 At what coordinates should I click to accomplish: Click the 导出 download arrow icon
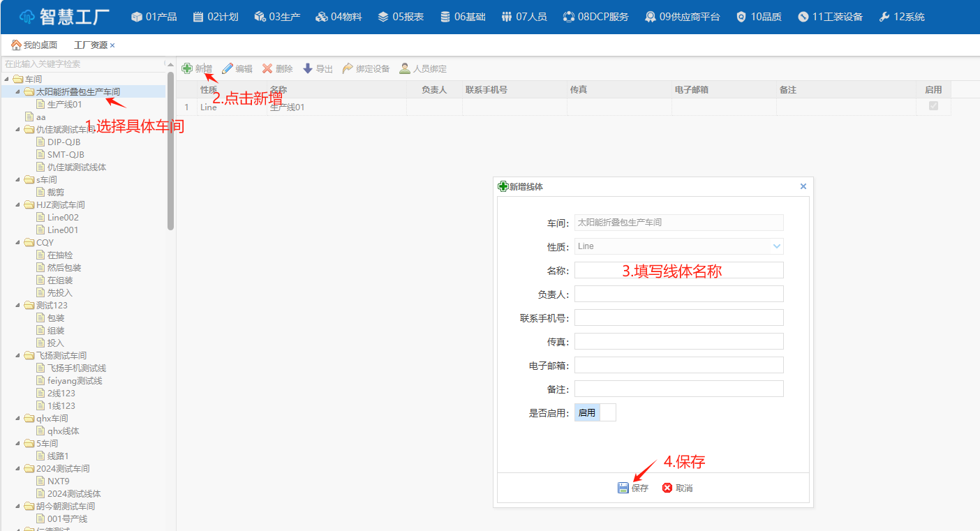coord(308,68)
